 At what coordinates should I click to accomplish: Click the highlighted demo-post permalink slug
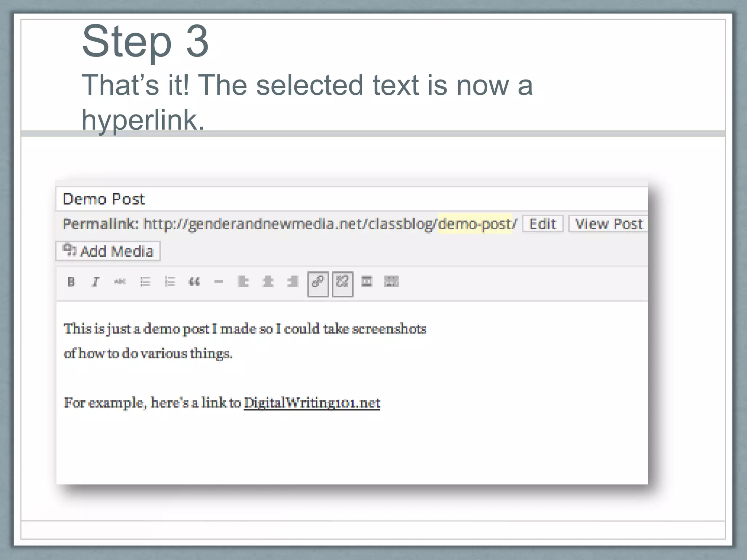[475, 223]
